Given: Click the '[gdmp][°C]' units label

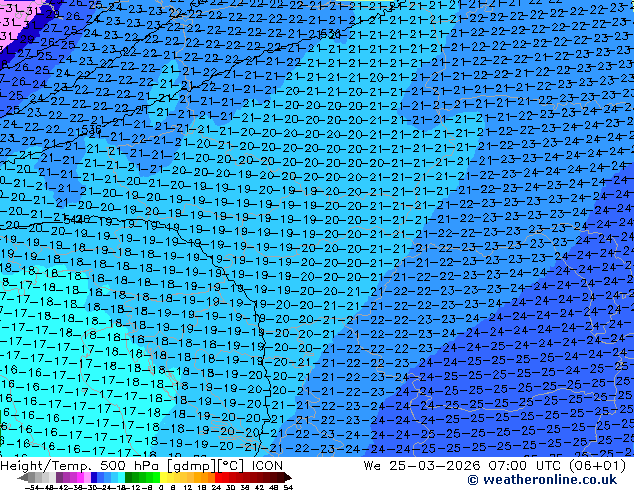Looking at the screenshot, I should coord(205,466).
